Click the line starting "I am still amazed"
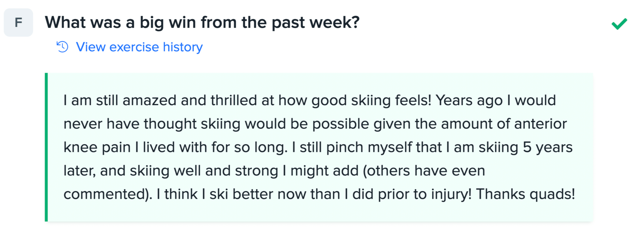The image size is (644, 234). [309, 100]
